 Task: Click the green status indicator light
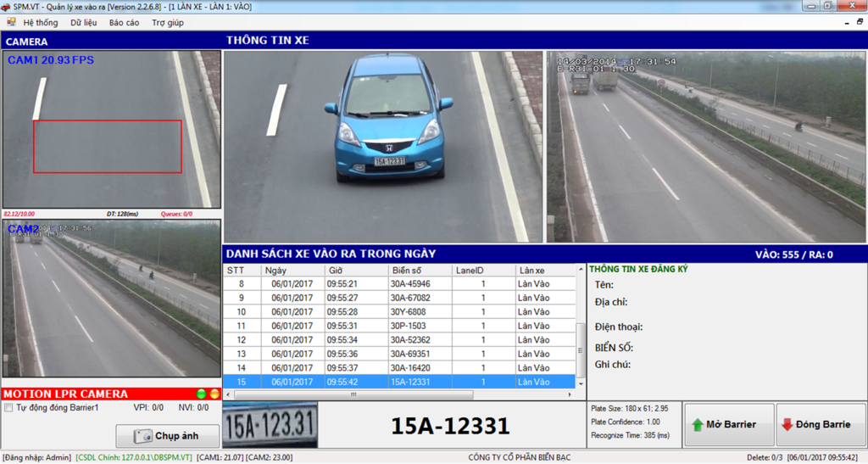tap(201, 394)
